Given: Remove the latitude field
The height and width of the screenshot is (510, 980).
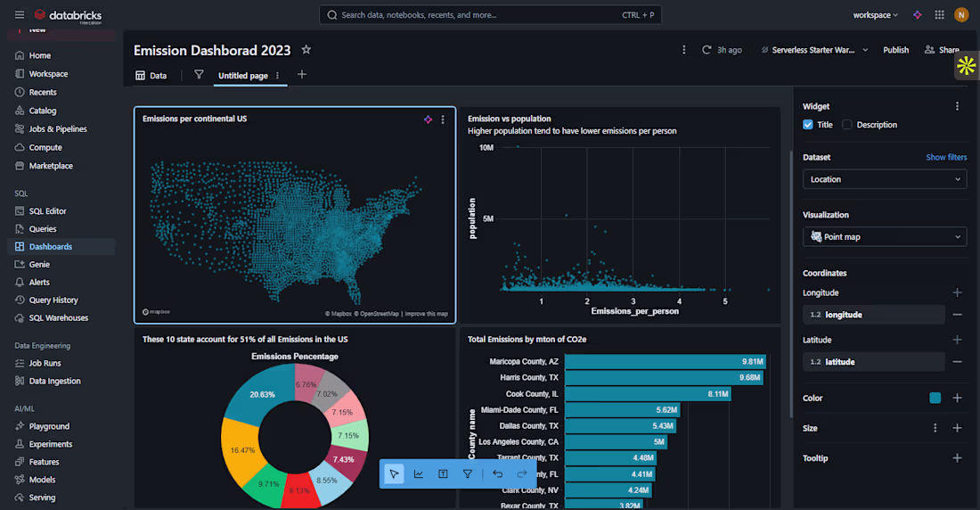Looking at the screenshot, I should 957,362.
